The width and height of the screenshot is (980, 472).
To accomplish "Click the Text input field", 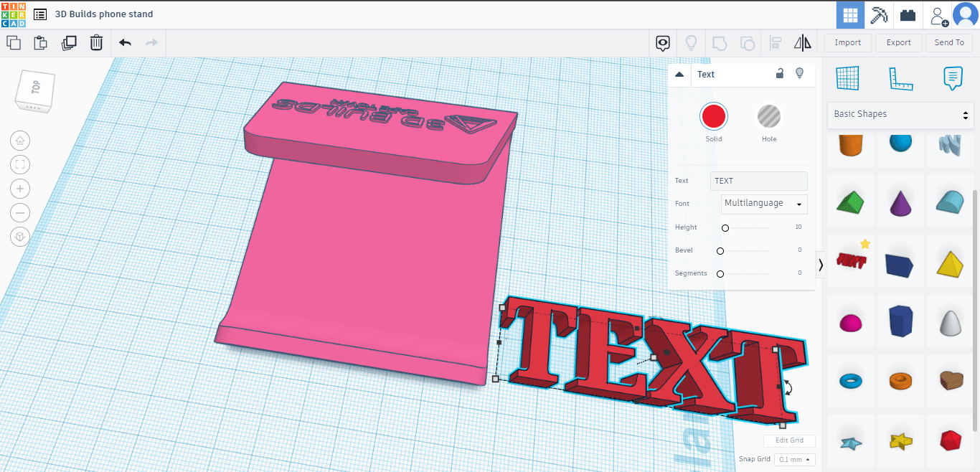I will coord(758,181).
